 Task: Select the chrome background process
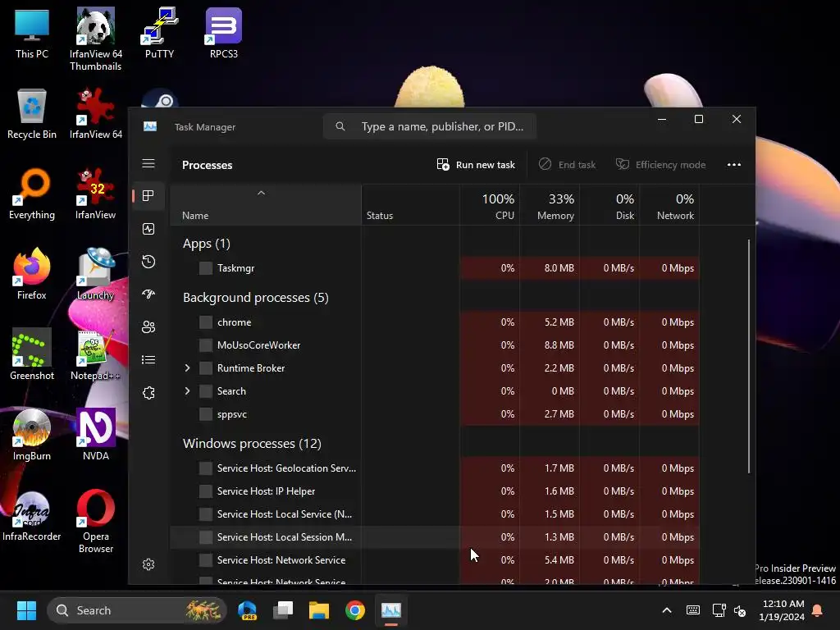(435, 322)
